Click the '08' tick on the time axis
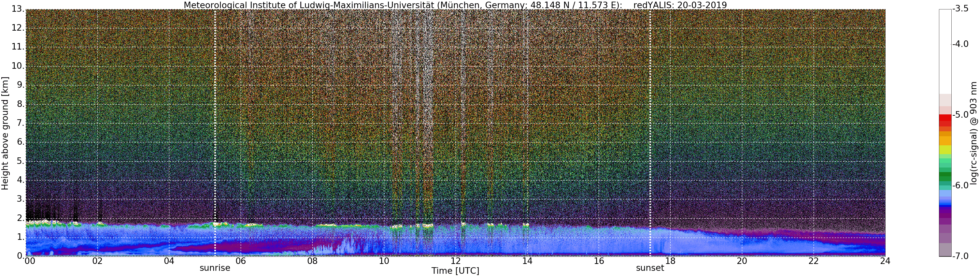Image resolution: width=980 pixels, height=277 pixels. (312, 261)
